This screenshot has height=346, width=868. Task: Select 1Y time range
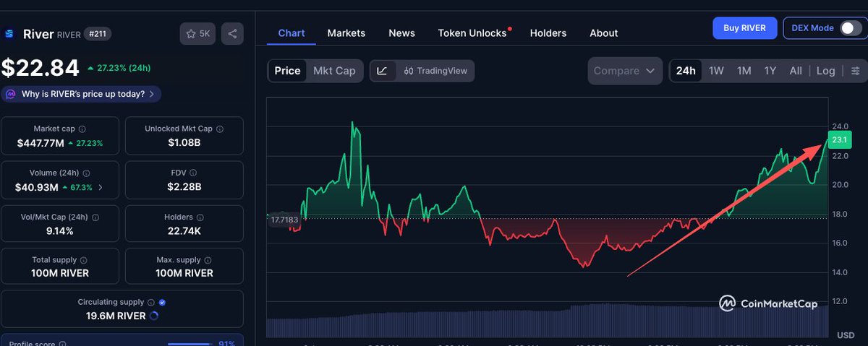tap(770, 71)
